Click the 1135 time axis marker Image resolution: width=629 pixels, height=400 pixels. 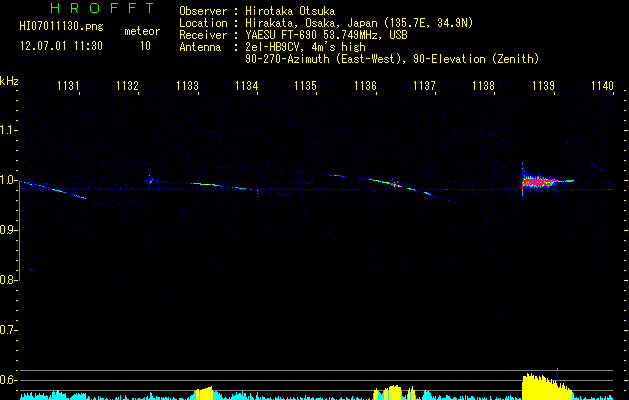click(305, 85)
